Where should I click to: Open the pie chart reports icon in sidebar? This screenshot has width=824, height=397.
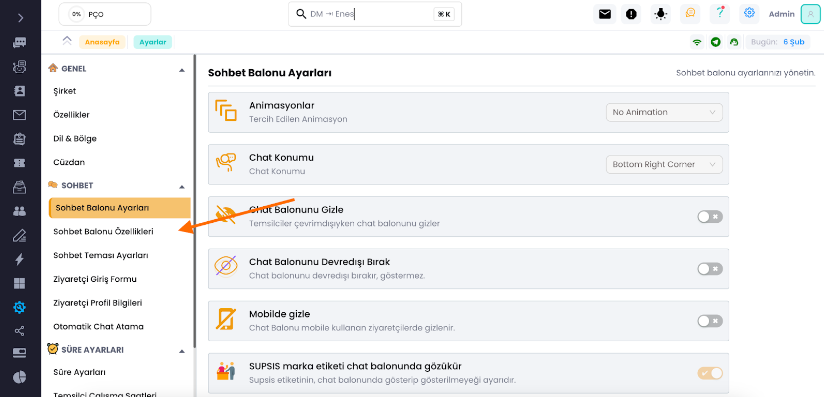(19, 376)
